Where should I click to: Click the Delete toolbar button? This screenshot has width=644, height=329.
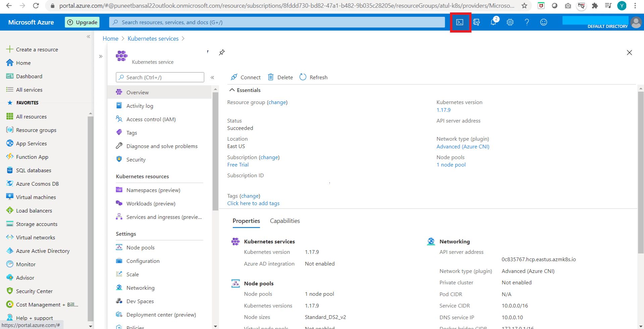click(280, 77)
